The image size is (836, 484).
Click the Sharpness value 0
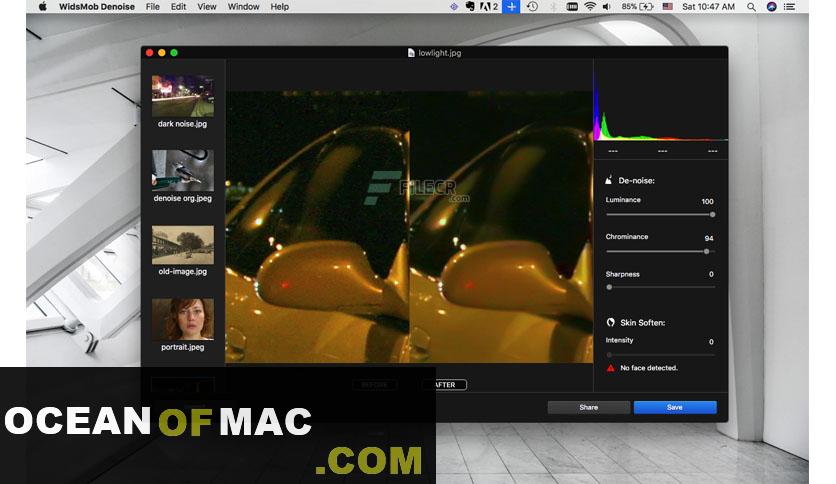tap(711, 274)
